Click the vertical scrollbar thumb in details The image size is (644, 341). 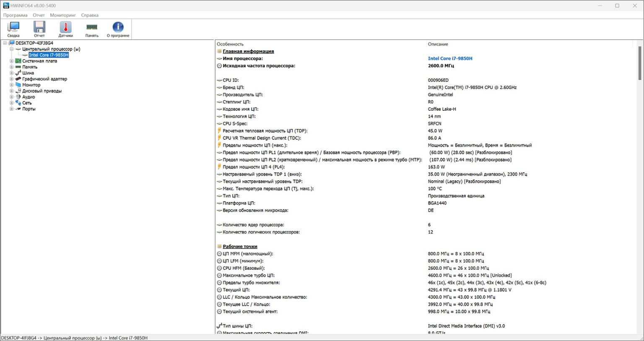click(x=640, y=63)
